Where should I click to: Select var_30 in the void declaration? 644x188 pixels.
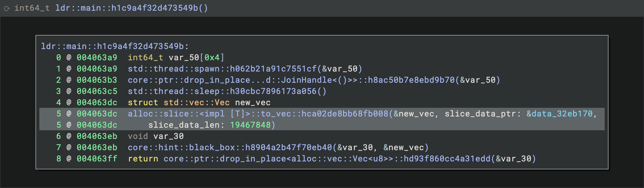(x=168, y=136)
